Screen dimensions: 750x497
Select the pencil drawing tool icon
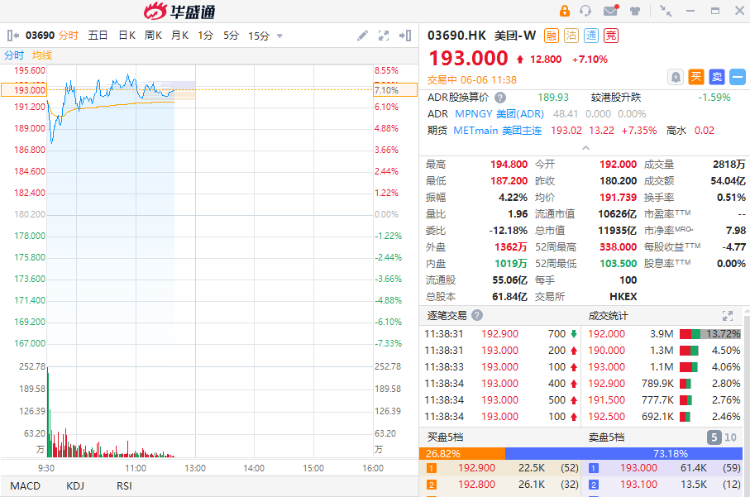pyautogui.click(x=363, y=35)
